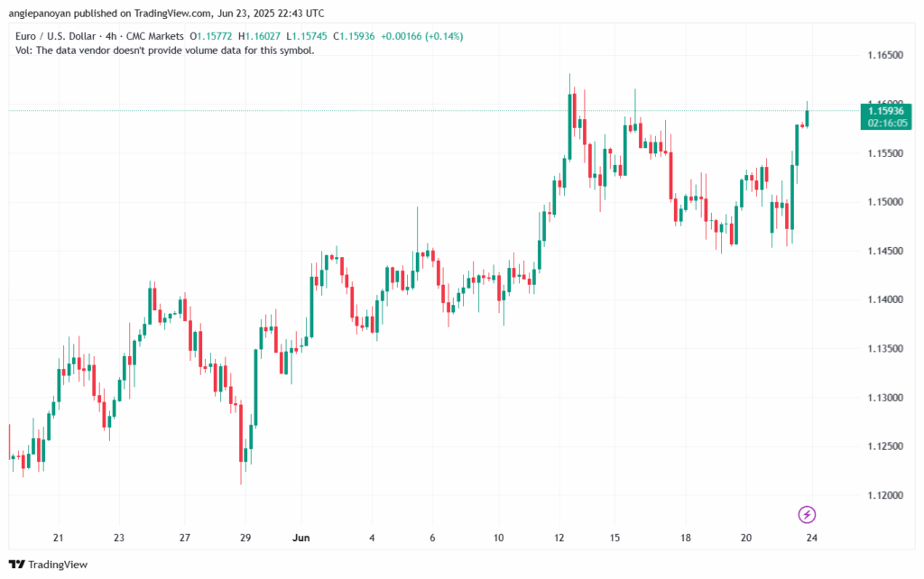Click the 1.14000 level on the price scale
924x579 pixels.
point(885,300)
